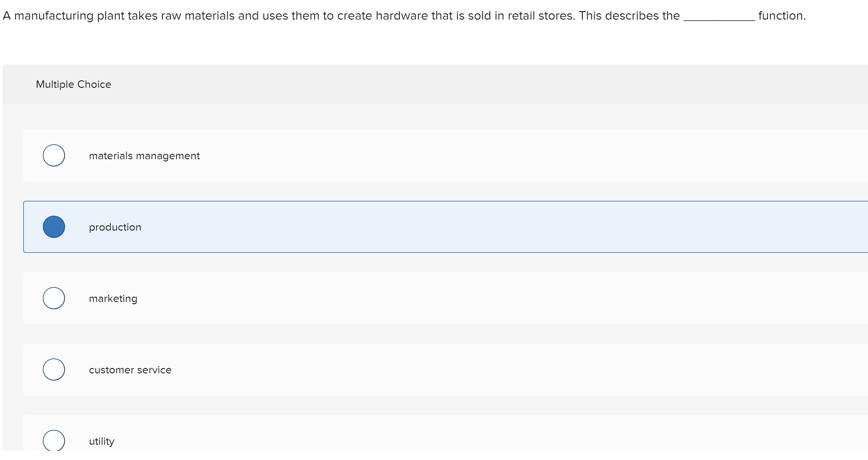Screen dimensions: 868x460
Task: Select the marketing radio button
Action: 54,298
